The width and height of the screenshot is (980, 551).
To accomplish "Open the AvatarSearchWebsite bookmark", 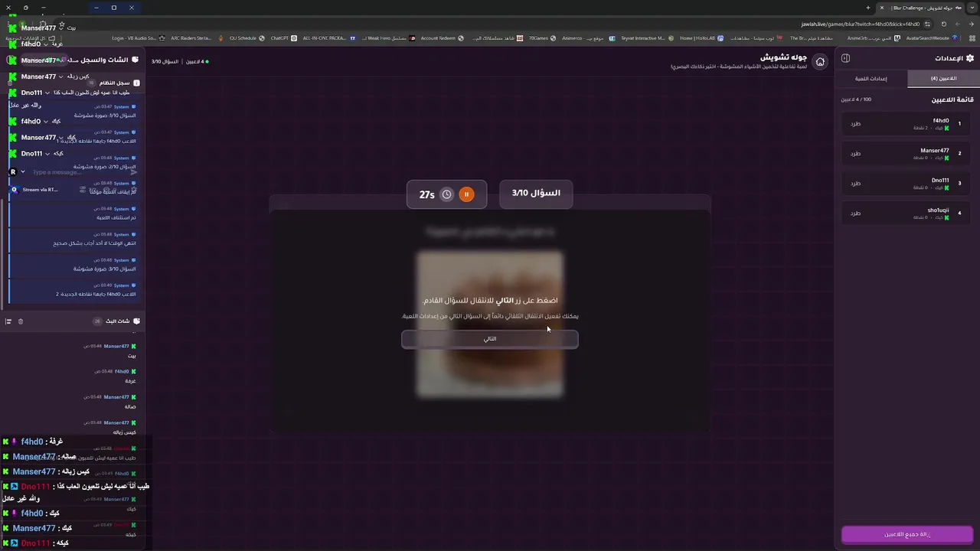I will pyautogui.click(x=931, y=37).
